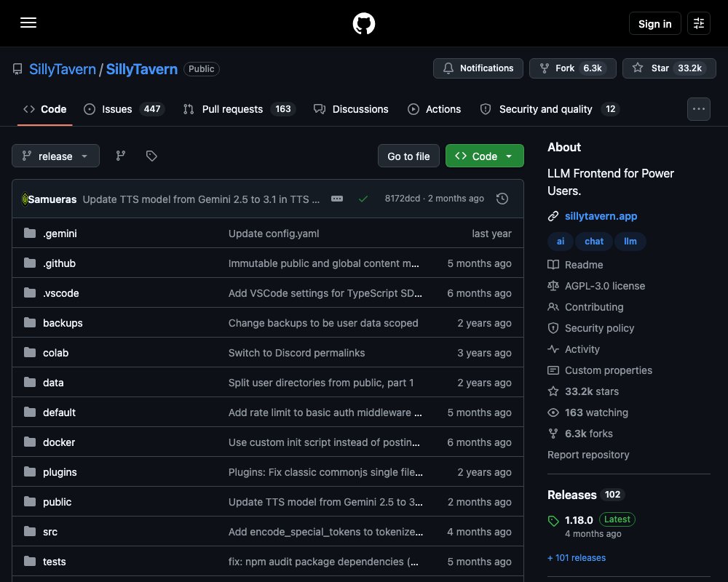Click the bell icon in Notifications
Image resolution: width=728 pixels, height=582 pixels.
[x=448, y=68]
